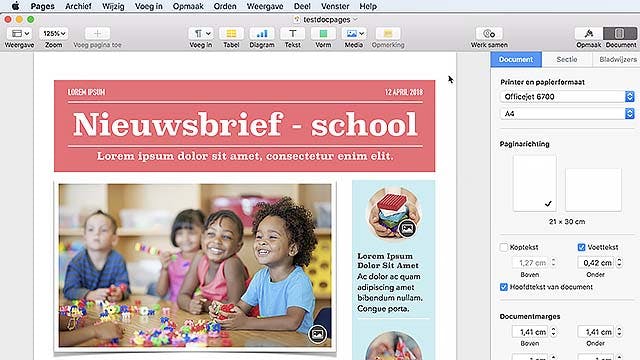The height and width of the screenshot is (360, 640).
Task: Adjust the 0,42 cm footer stepper
Action: tap(619, 263)
